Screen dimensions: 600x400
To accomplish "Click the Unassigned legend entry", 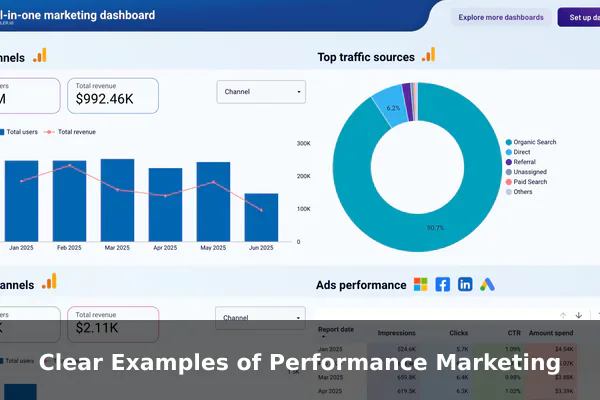I will [x=526, y=172].
